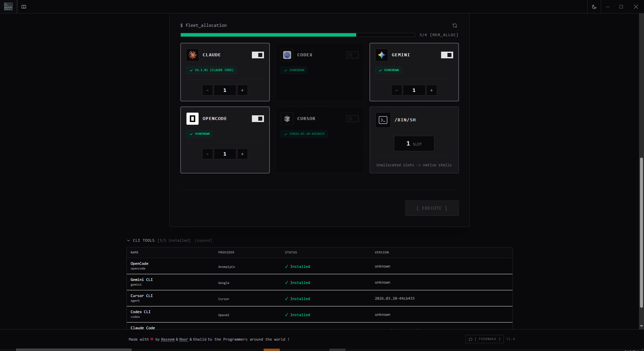The image size is (644, 351).
Task: Click the Codex VUNKNOWN version badge
Action: click(x=294, y=70)
